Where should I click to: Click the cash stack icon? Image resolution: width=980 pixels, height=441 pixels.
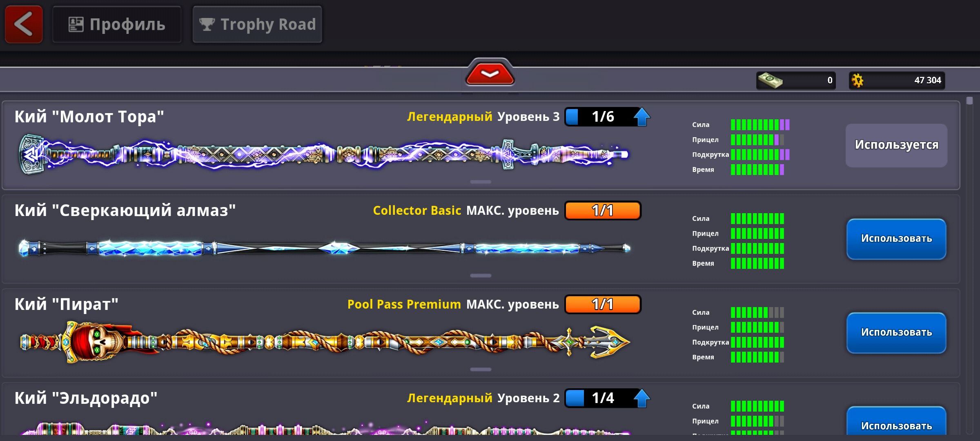point(770,80)
